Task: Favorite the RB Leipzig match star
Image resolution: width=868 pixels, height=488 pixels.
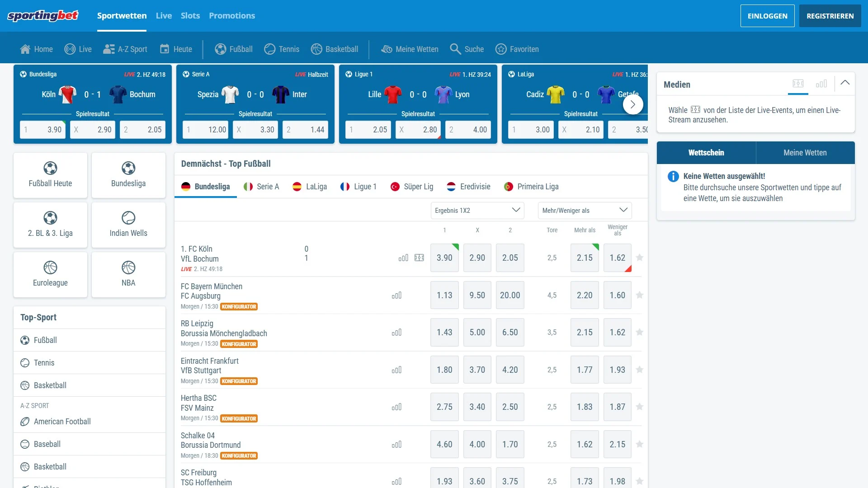Action: coord(639,332)
